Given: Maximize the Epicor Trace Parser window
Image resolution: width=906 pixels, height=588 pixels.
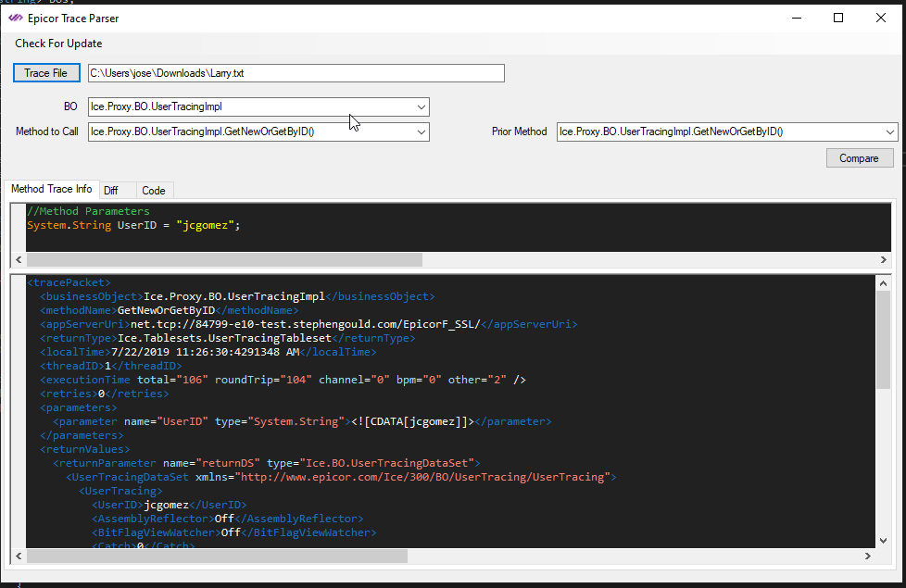Looking at the screenshot, I should [x=838, y=18].
